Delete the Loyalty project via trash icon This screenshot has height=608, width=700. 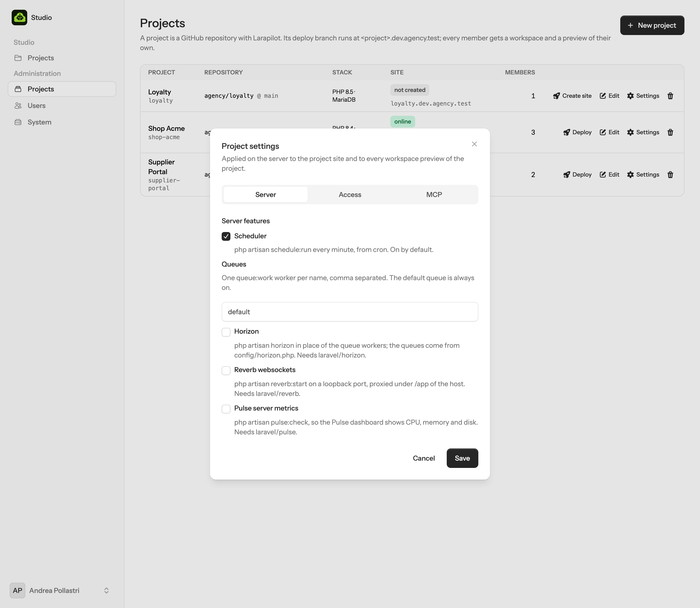[x=670, y=96]
